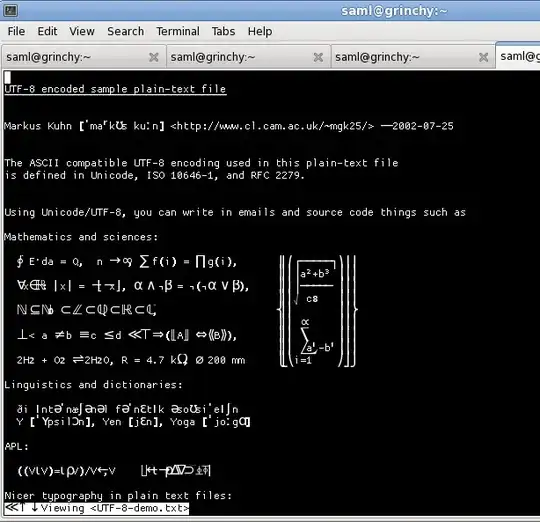Click the 'Viewing <UTF-8-demo.txt>' status line

(97, 508)
